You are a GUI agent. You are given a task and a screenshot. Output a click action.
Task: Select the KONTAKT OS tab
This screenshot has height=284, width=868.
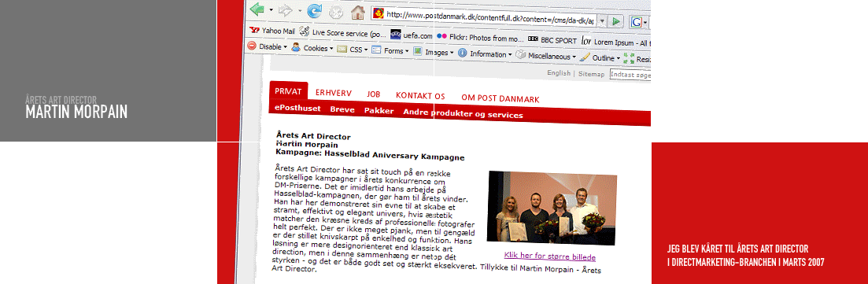(420, 96)
